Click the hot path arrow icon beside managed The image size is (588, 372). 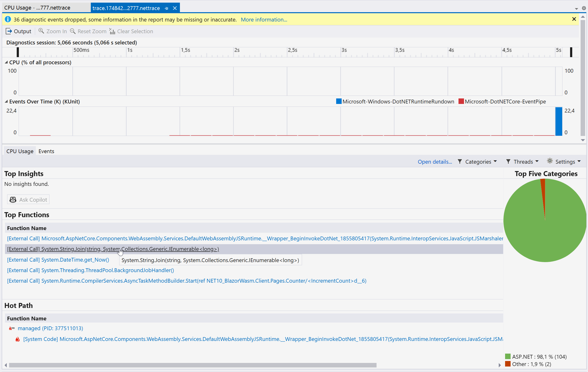point(11,328)
